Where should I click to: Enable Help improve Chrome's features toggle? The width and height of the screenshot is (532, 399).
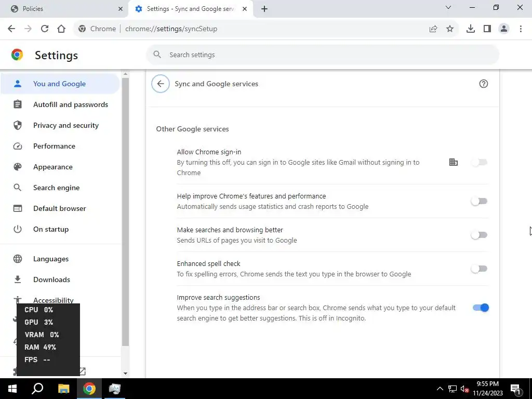pos(479,201)
